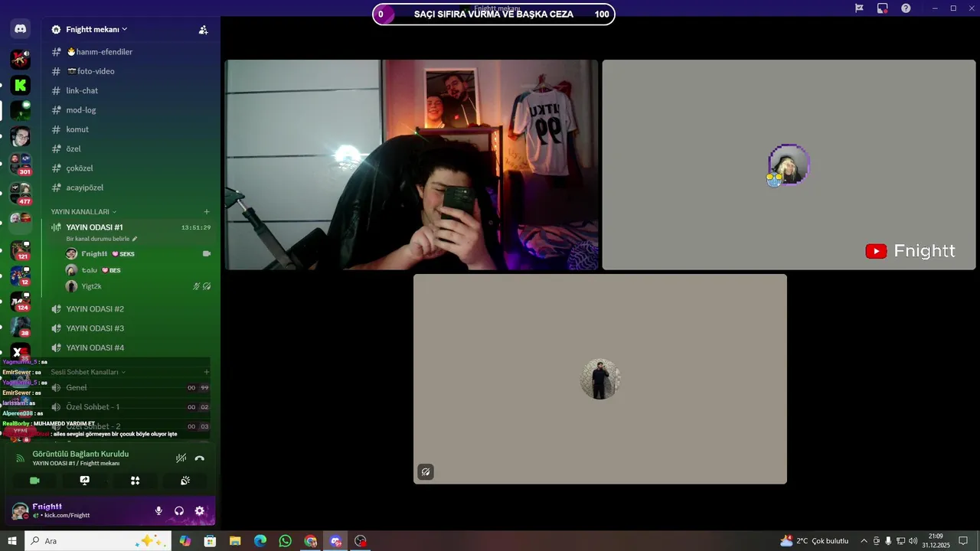This screenshot has height=551, width=980.
Task: Click the Windows Start button
Action: (12, 541)
